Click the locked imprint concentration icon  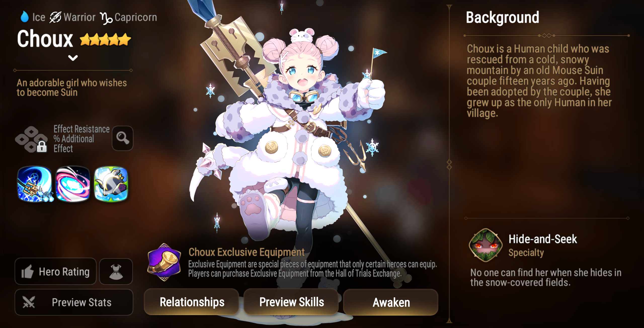coord(31,139)
